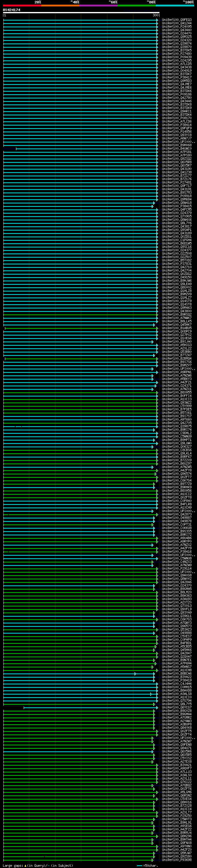Click the cyan =50char scale legend bar
The height and width of the screenshot is (868, 197).
click(139, 865)
